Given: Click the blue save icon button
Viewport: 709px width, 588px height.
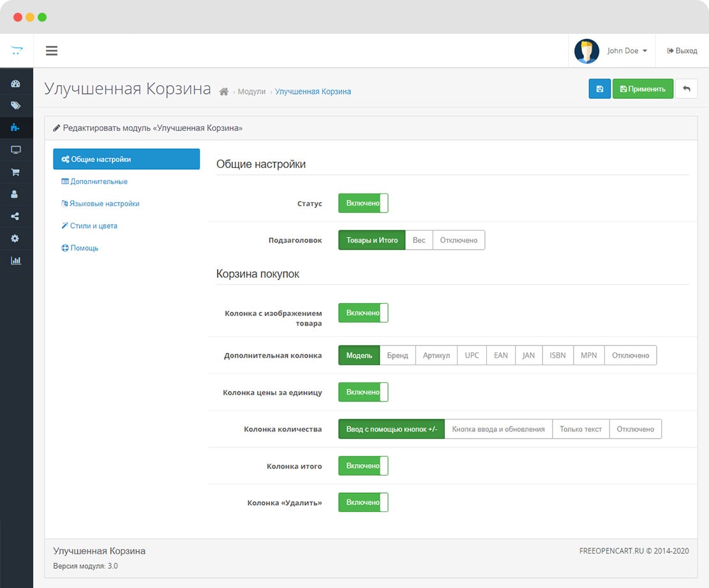Looking at the screenshot, I should pos(600,89).
